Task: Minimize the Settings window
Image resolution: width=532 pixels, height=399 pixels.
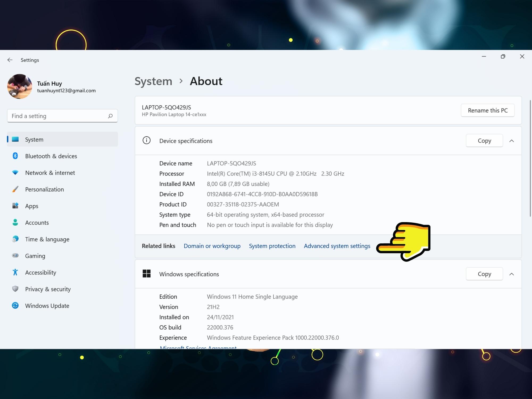Action: point(484,56)
